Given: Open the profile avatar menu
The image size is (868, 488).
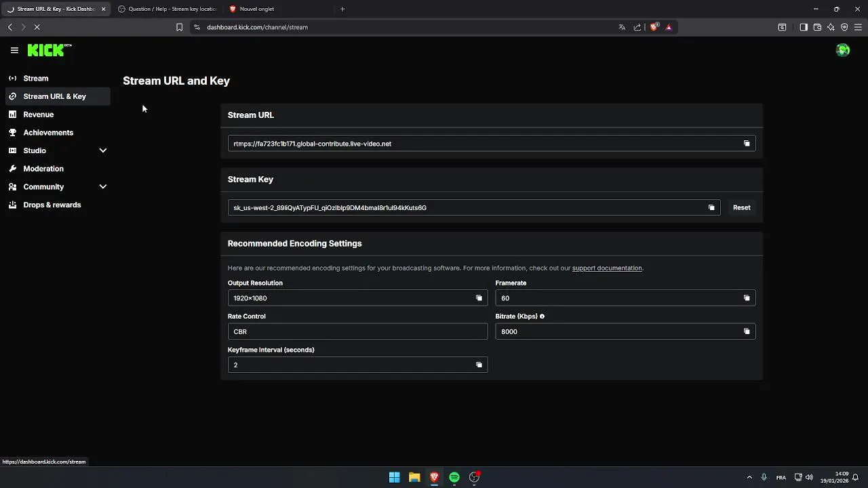Looking at the screenshot, I should point(843,50).
